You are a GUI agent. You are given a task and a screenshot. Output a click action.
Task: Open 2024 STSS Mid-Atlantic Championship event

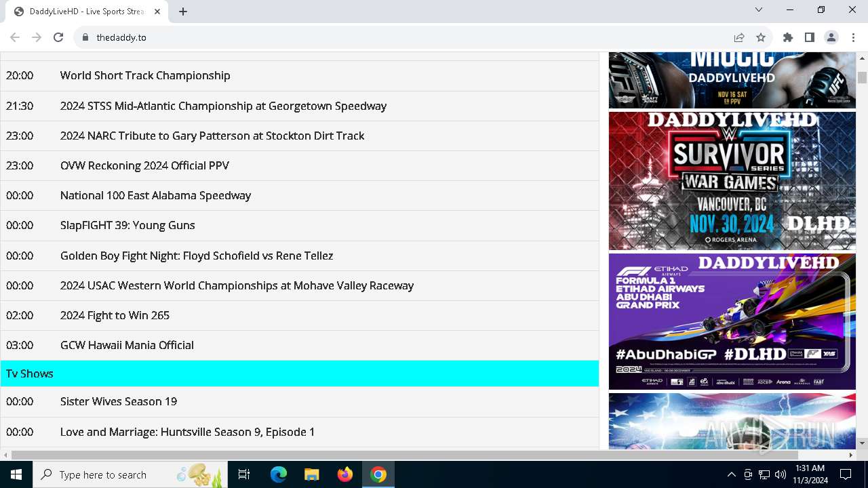(223, 106)
